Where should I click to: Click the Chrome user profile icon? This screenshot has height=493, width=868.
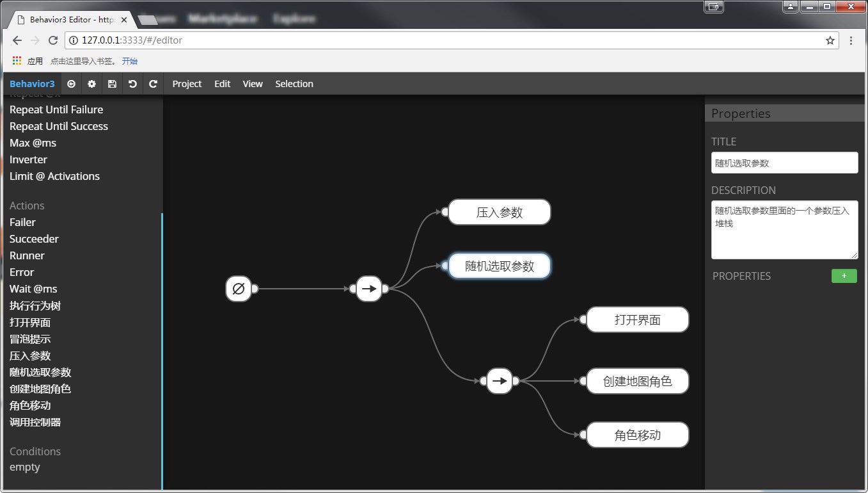click(x=791, y=6)
